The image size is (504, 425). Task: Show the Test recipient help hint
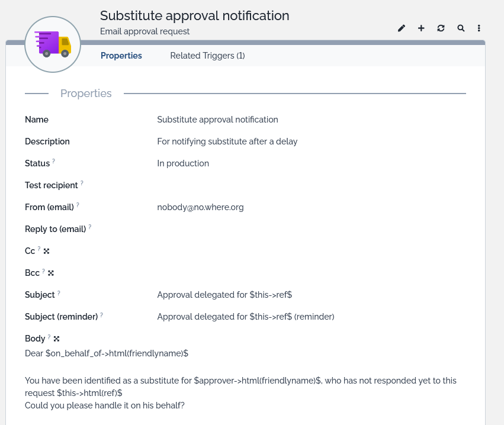tap(82, 183)
